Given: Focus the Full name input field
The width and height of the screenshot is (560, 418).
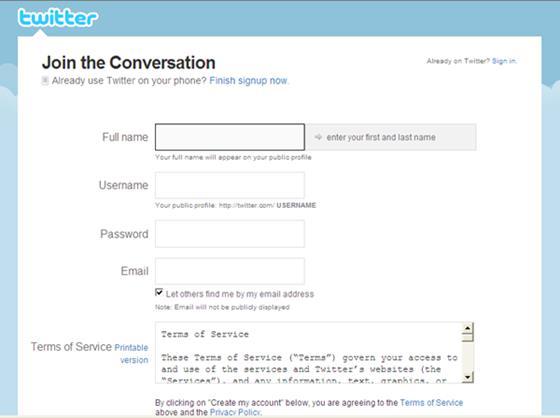Looking at the screenshot, I should click(x=230, y=137).
